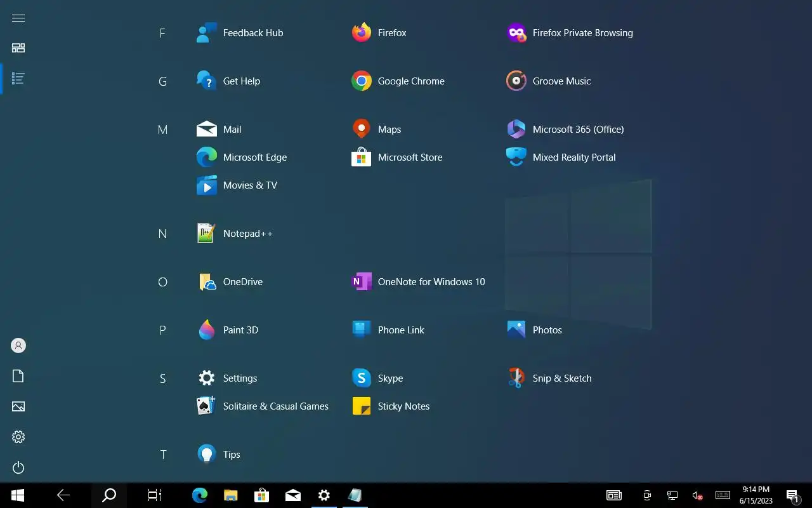
Task: Open OneDrive
Action: click(230, 282)
